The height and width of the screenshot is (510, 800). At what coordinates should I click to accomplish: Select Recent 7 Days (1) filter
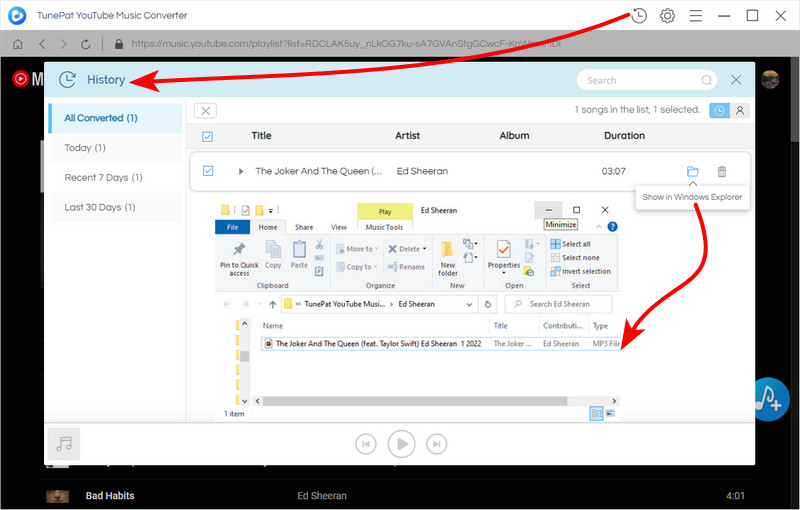pos(116,177)
